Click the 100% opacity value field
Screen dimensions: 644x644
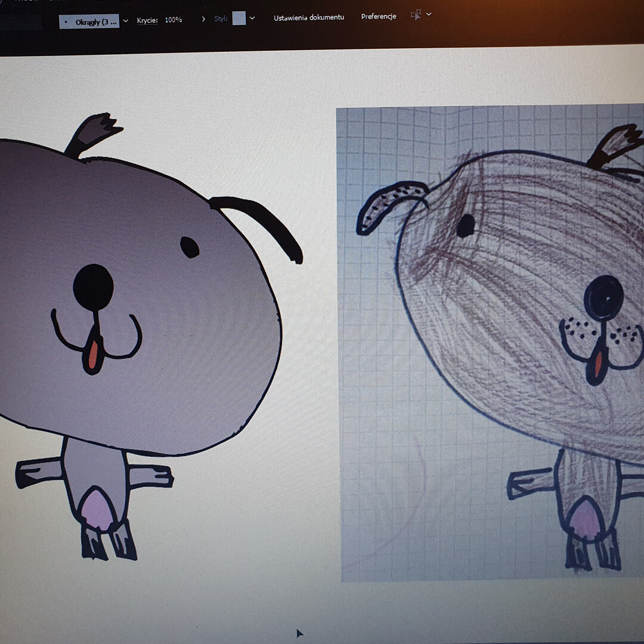(x=174, y=20)
